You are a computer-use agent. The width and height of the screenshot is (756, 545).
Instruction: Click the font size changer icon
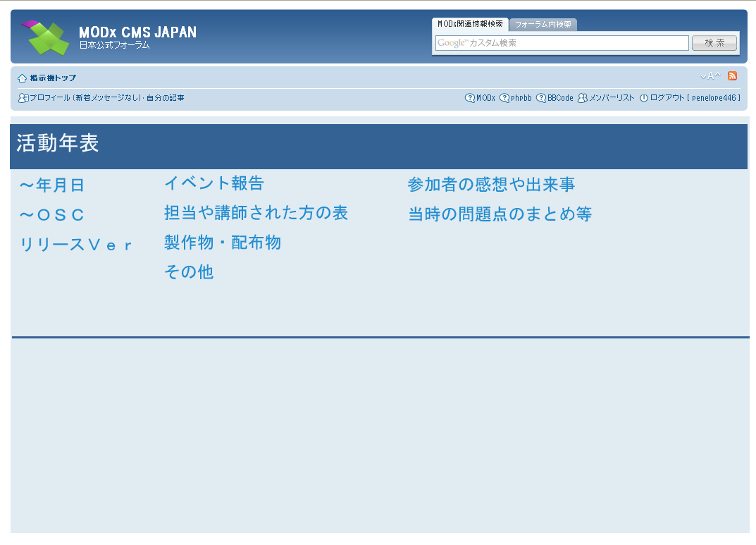[710, 76]
